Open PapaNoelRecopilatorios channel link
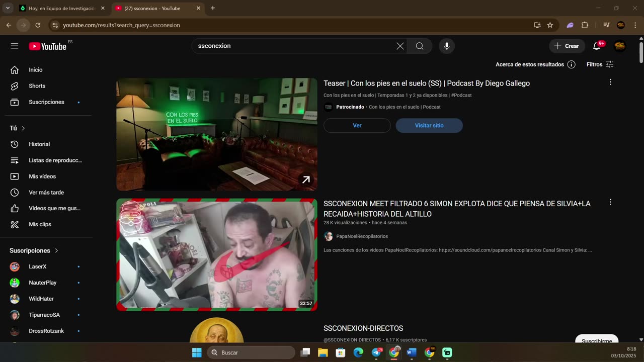Image resolution: width=644 pixels, height=362 pixels. coord(362,236)
